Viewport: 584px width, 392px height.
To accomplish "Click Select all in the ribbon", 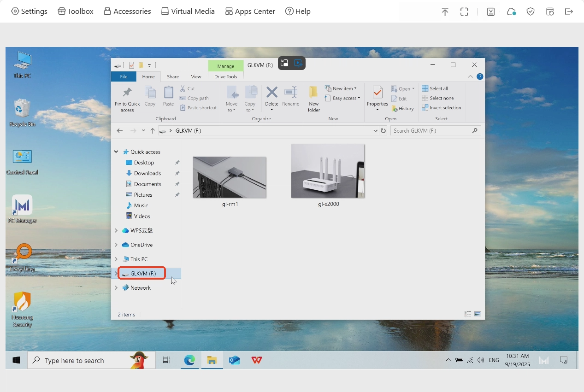I will point(435,88).
